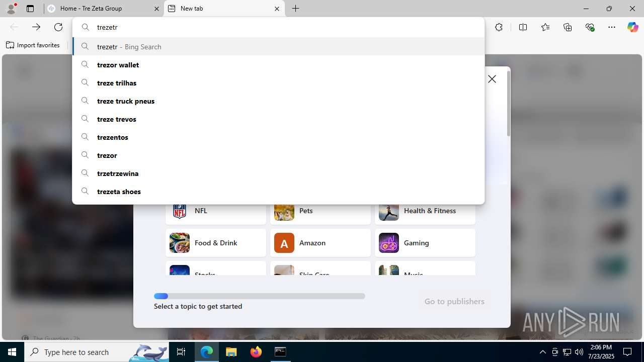Screen dimensions: 644x362
Task: Click the Go to publishers button
Action: click(454, 301)
